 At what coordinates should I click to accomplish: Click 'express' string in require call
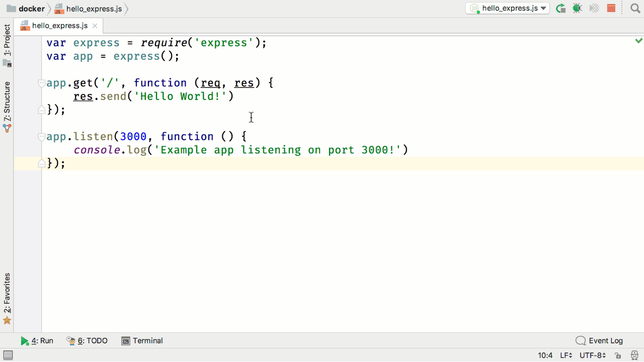[224, 43]
